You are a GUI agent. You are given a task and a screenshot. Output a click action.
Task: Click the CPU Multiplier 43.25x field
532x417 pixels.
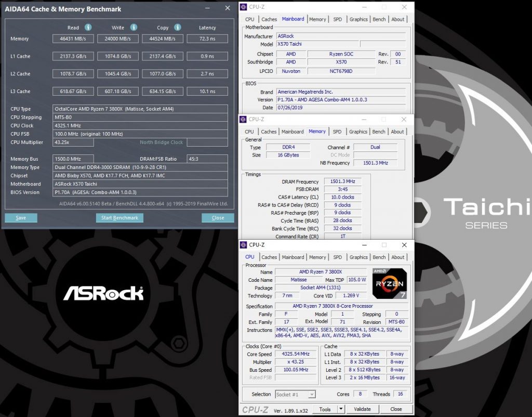[x=73, y=142]
